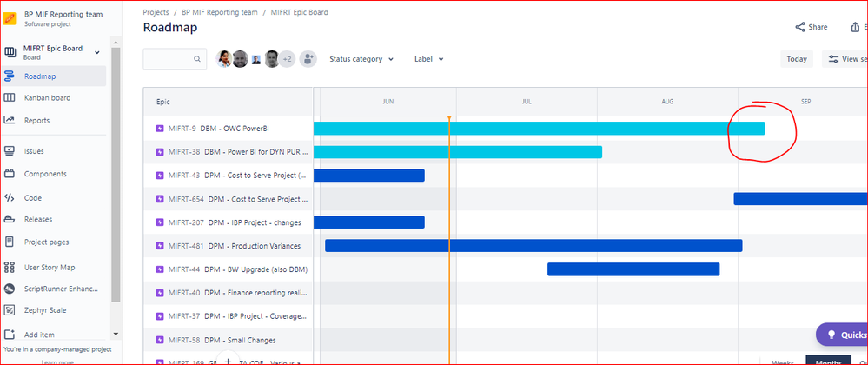The image size is (868, 365).
Task: Click the ScriptRunner Enhanced icon
Action: (x=10, y=289)
